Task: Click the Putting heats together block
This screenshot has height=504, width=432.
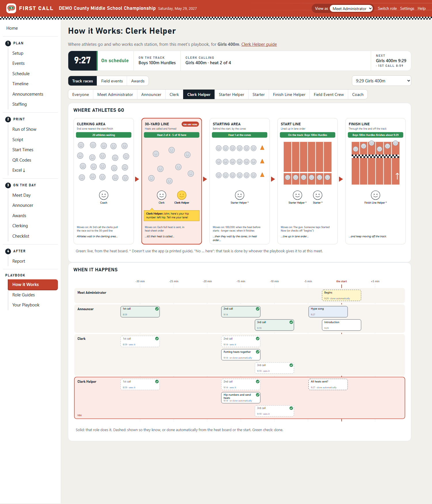Action: (241, 355)
